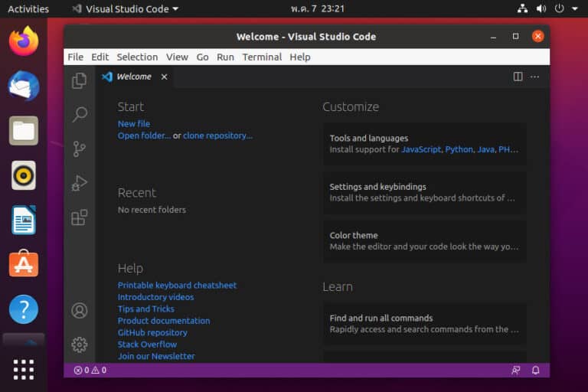Click the feedback icon in status bar
Image resolution: width=588 pixels, height=392 pixels.
pos(516,371)
